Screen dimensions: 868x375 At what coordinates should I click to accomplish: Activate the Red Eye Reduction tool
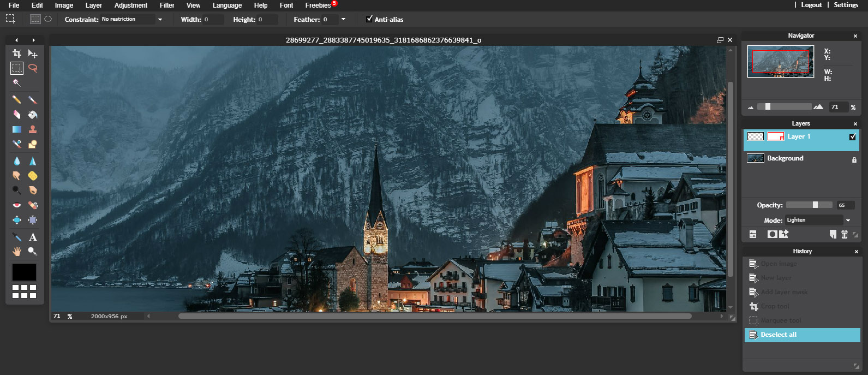point(17,205)
